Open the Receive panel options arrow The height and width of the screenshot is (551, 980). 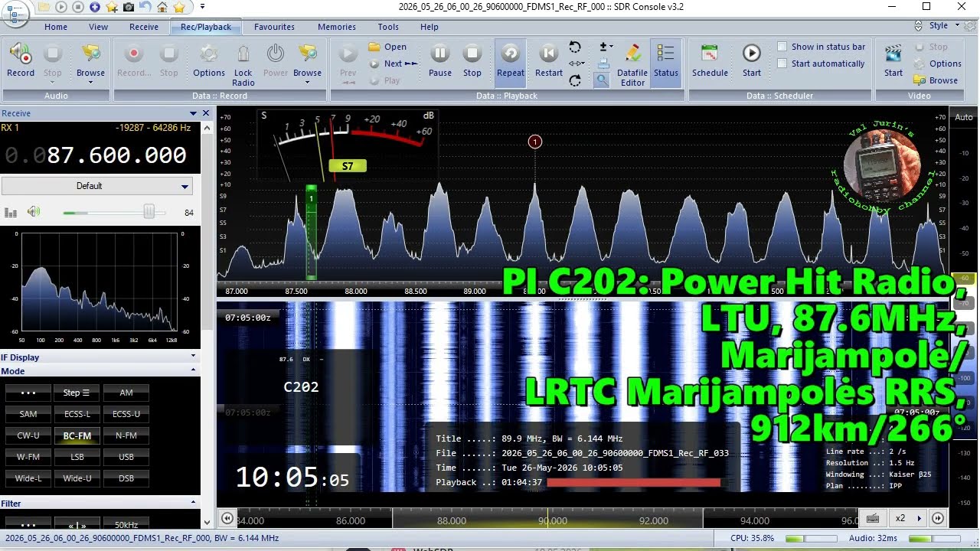193,113
